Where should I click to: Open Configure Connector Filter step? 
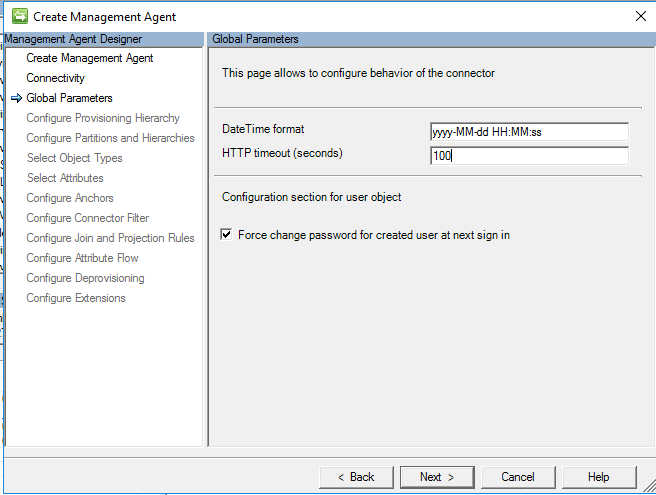tap(87, 218)
